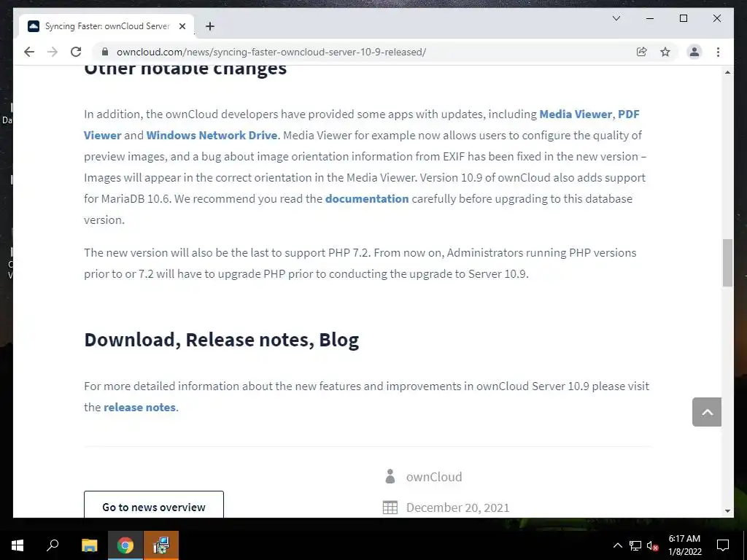Screen dimensions: 747x560
Task: Click the Download, Release notes, Blog heading
Action: click(222, 340)
